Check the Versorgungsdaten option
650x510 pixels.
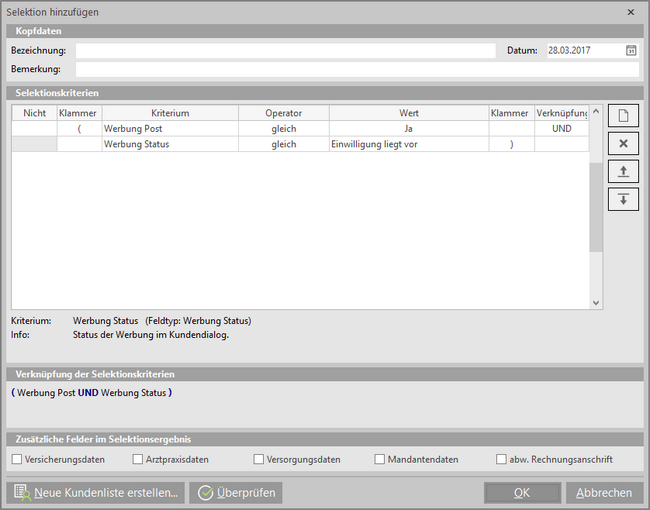click(x=259, y=460)
